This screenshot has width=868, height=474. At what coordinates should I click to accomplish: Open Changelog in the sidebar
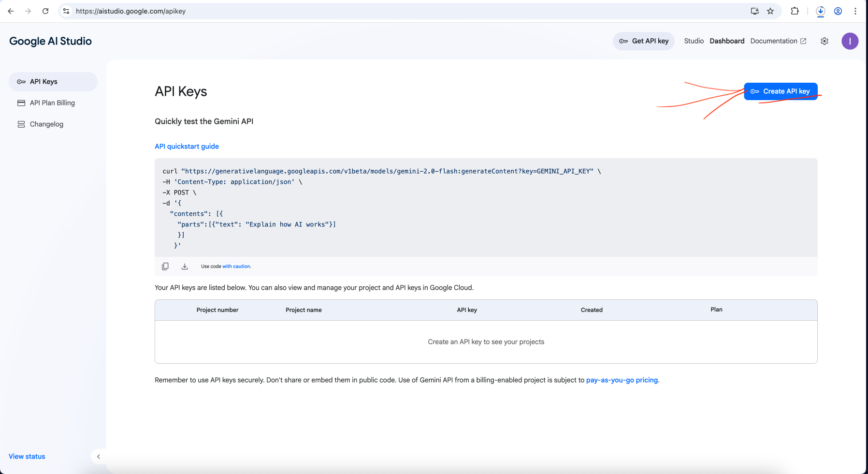(x=53, y=124)
